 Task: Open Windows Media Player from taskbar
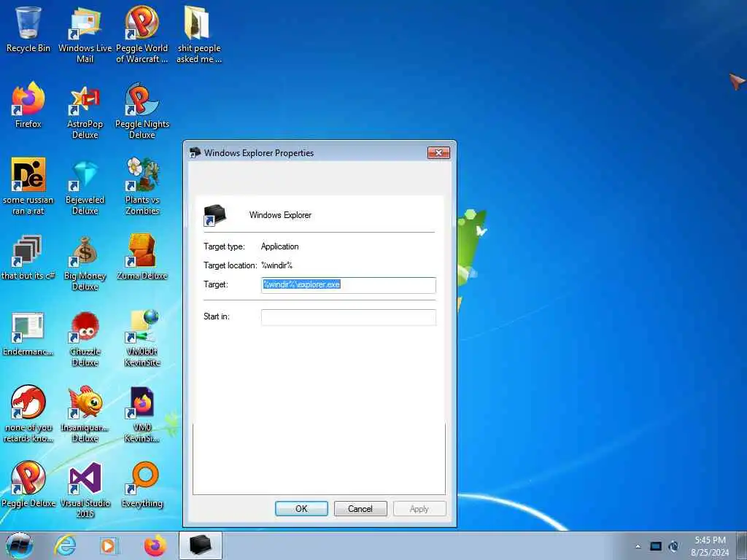click(109, 545)
